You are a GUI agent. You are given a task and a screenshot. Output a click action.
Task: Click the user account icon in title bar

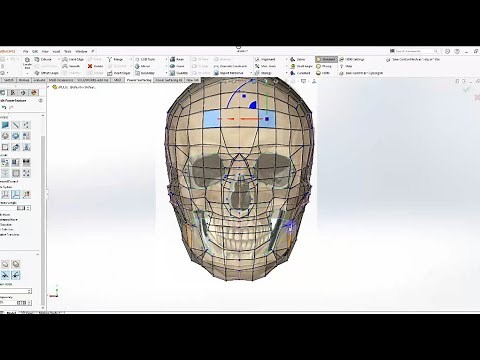tap(447, 51)
